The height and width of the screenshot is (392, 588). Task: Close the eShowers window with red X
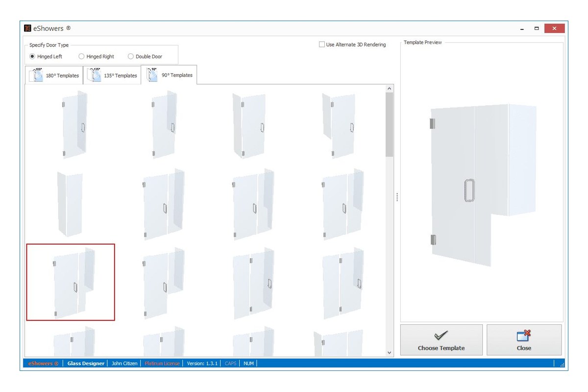pos(554,28)
